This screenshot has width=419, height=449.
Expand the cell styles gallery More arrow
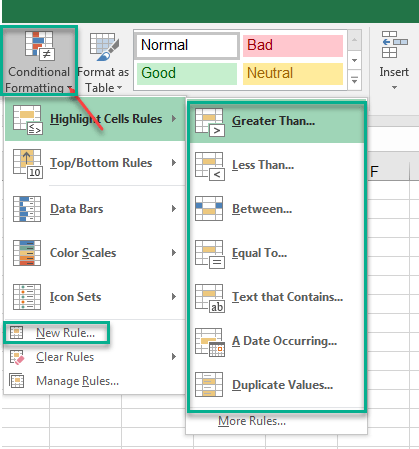355,80
